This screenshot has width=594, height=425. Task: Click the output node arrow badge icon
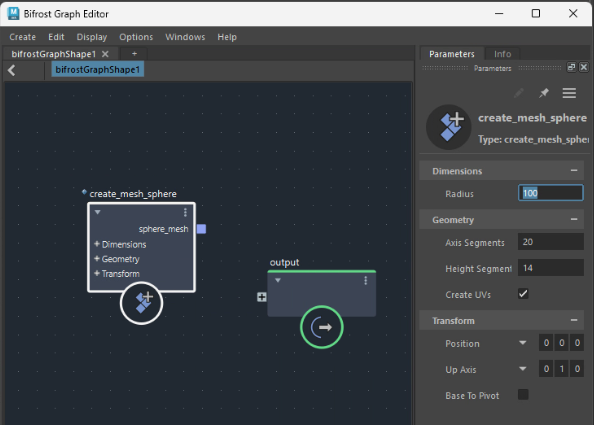[322, 327]
